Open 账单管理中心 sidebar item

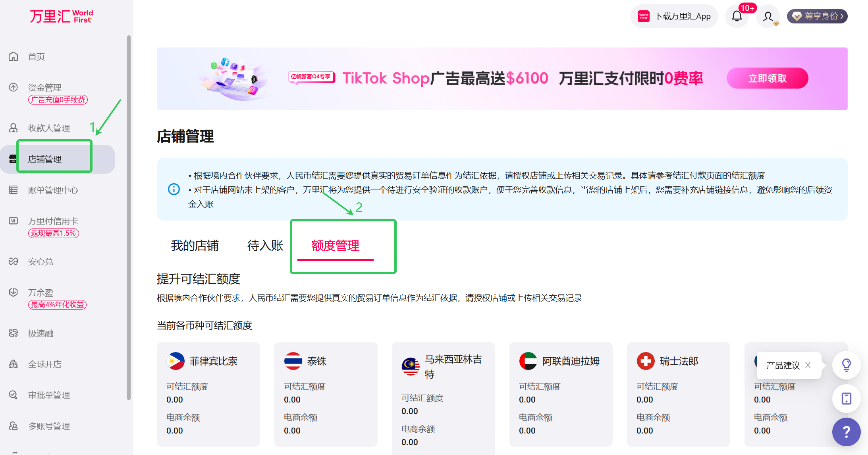[x=53, y=190]
